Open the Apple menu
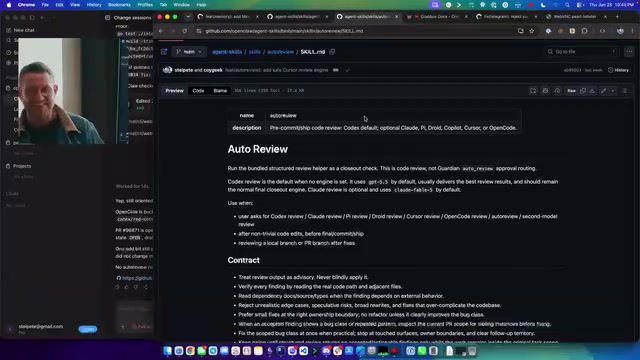Image resolution: width=640 pixels, height=360 pixels. (x=9, y=5)
